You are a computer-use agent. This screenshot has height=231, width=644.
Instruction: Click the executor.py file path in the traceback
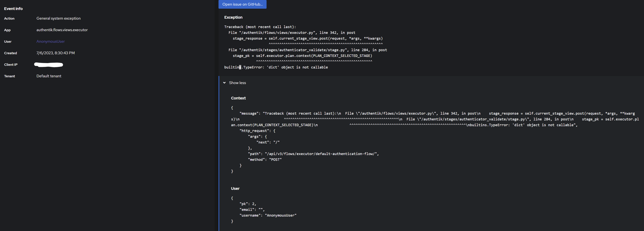click(x=275, y=33)
